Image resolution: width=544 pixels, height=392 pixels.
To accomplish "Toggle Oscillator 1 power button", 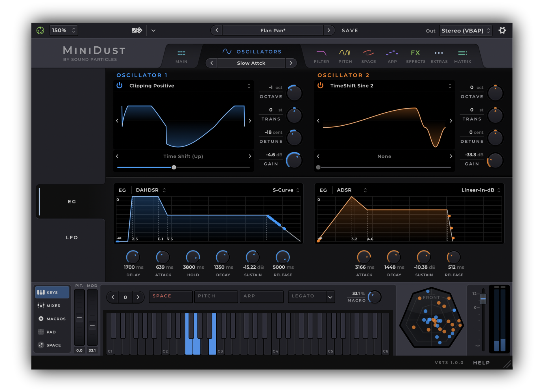I will pyautogui.click(x=120, y=85).
